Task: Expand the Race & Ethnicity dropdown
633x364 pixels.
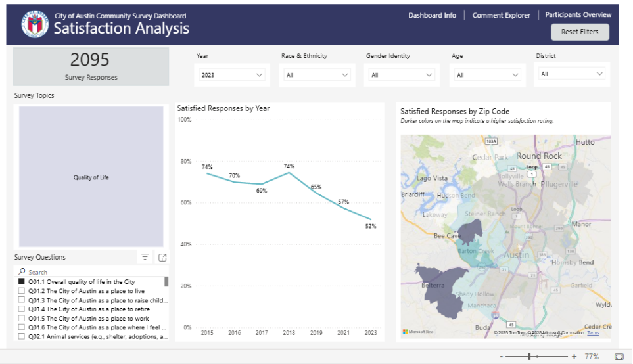Action: tap(317, 75)
